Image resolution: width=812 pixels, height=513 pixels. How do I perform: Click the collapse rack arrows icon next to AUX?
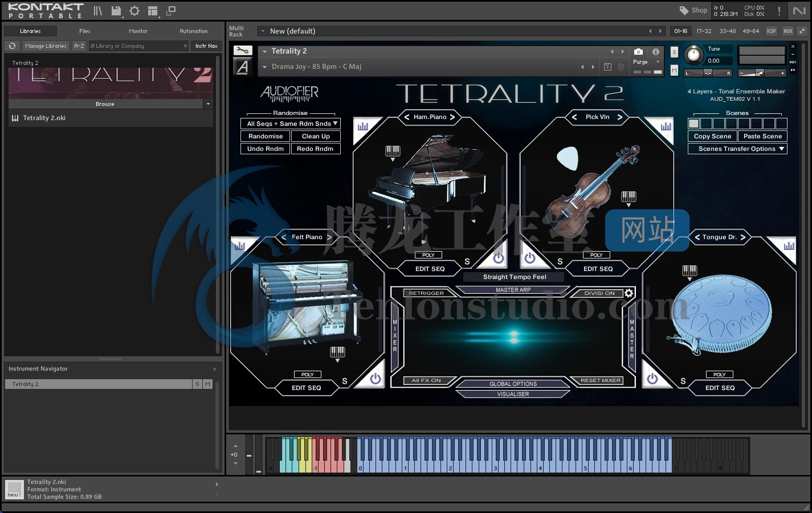(x=801, y=31)
